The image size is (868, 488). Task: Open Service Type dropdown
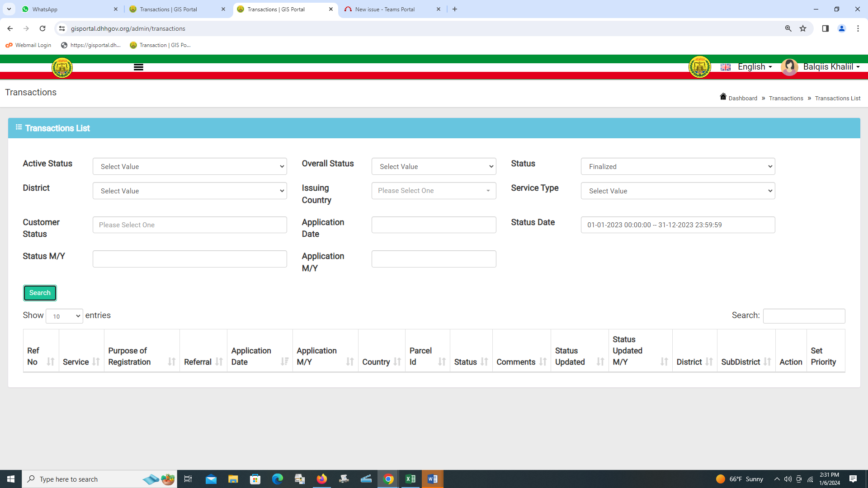point(678,191)
